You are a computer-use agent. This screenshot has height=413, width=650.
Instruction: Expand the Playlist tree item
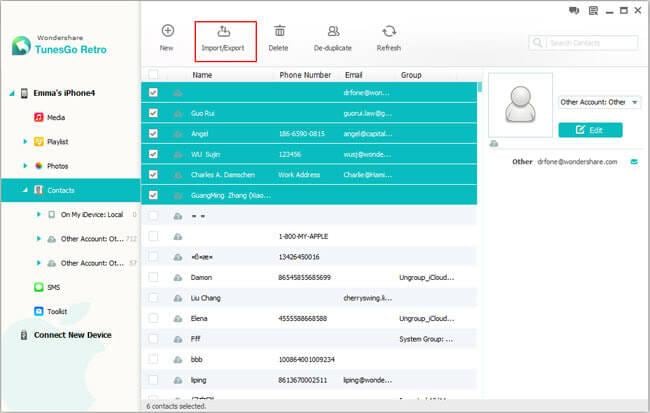25,142
